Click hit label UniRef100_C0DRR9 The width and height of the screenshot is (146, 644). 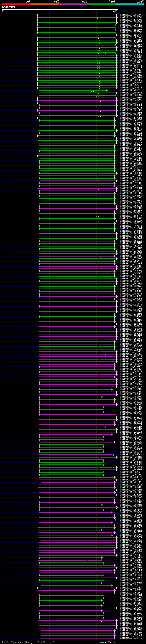click(x=131, y=562)
